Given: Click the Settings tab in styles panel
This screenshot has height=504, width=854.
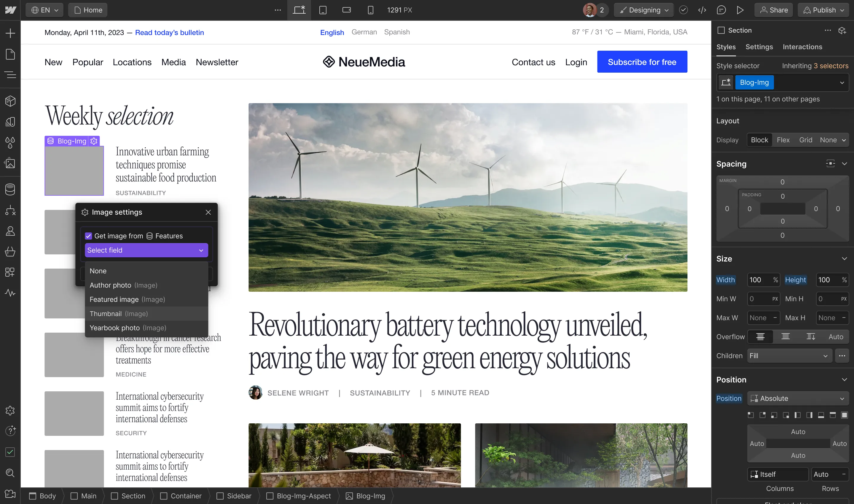Looking at the screenshot, I should click(759, 46).
